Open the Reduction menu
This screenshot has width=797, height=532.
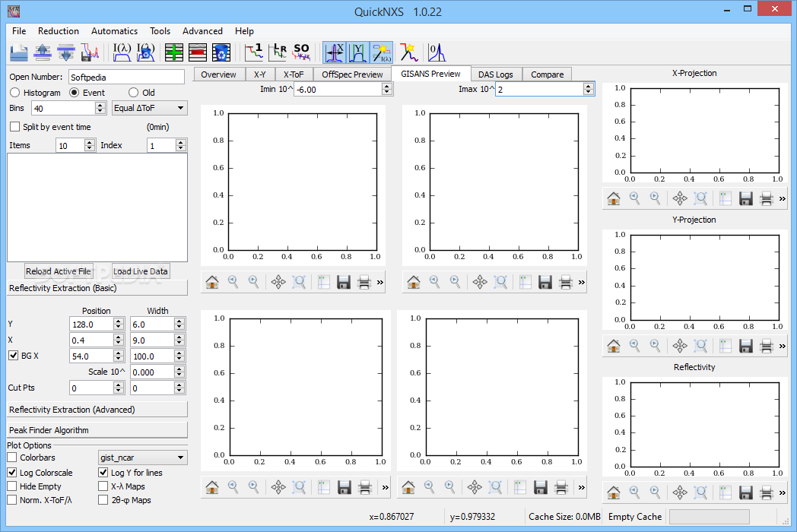coord(59,31)
